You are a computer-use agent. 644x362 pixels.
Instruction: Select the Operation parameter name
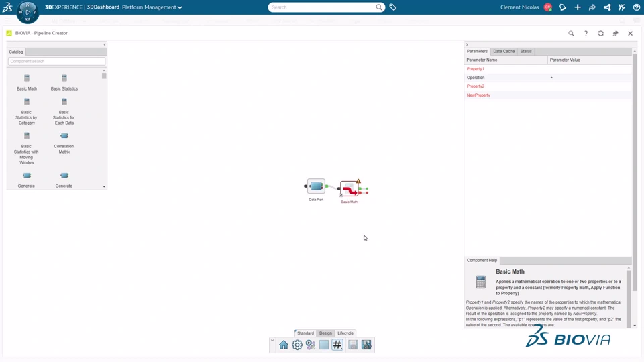tap(475, 78)
